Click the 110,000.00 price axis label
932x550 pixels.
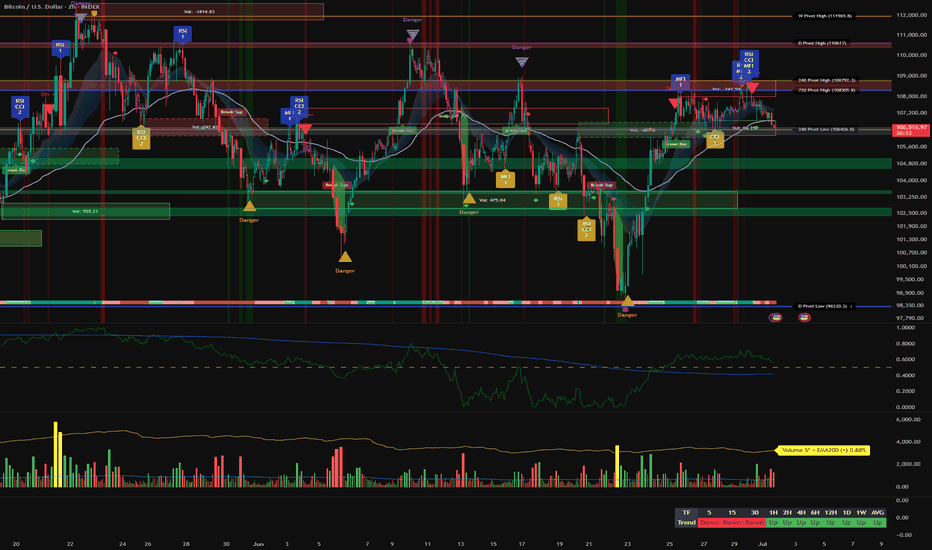(912, 55)
